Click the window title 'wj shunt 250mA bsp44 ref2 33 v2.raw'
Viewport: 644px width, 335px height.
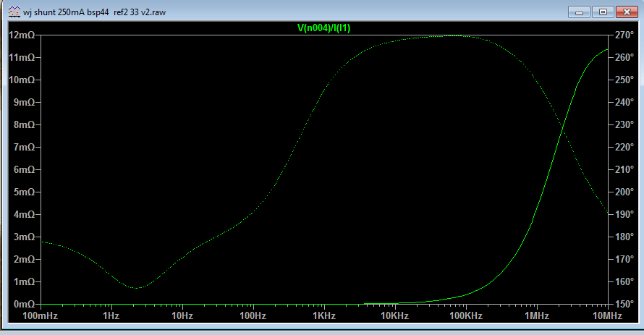click(95, 12)
